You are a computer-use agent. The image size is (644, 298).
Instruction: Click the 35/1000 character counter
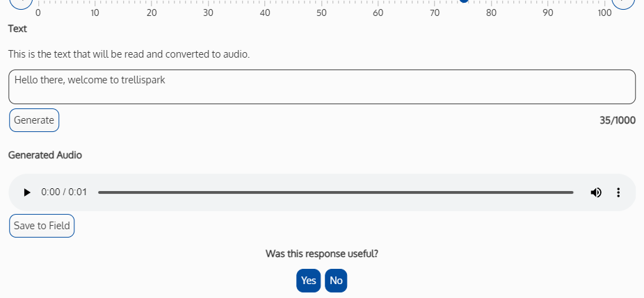click(618, 120)
